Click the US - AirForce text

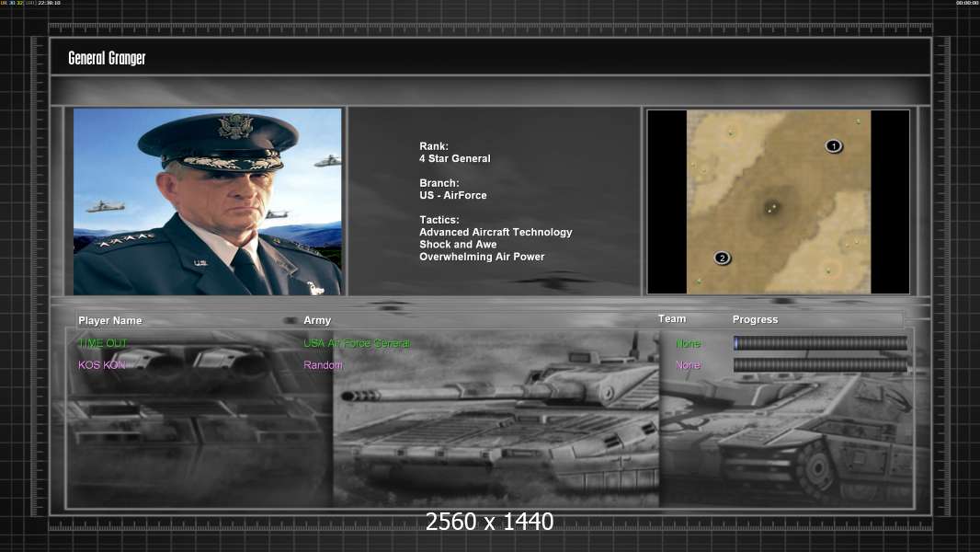click(x=453, y=195)
